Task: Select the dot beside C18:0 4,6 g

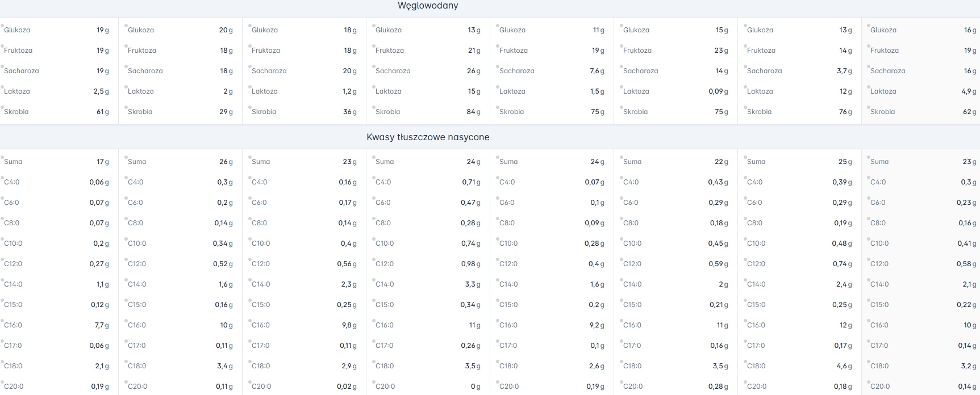Action: coord(745,362)
